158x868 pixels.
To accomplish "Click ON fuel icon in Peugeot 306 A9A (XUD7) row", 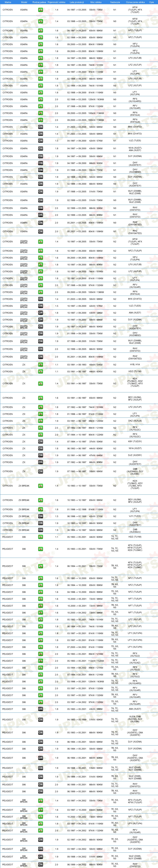I will (x=40, y=709).
